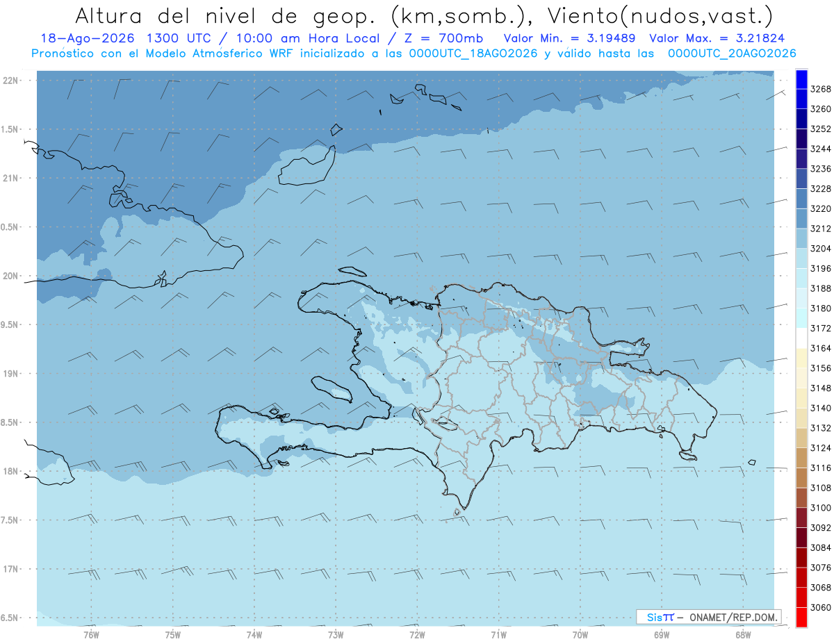Click the legend value 3220
The image size is (834, 644).
coord(821,208)
